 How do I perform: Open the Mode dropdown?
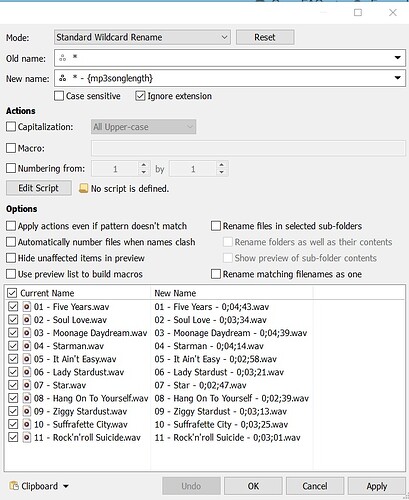(x=142, y=37)
